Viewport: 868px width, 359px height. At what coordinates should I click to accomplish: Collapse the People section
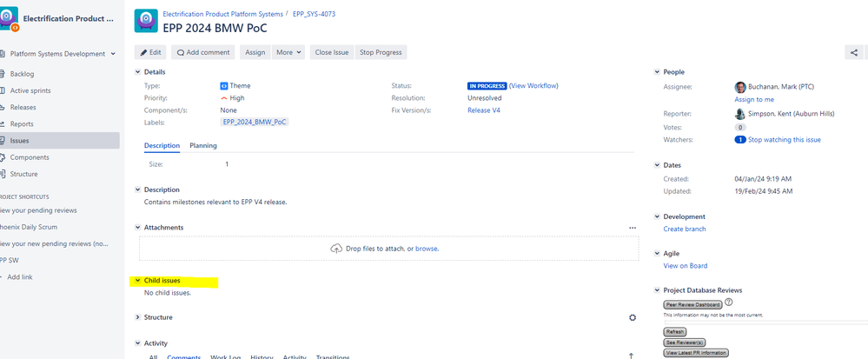pyautogui.click(x=657, y=72)
